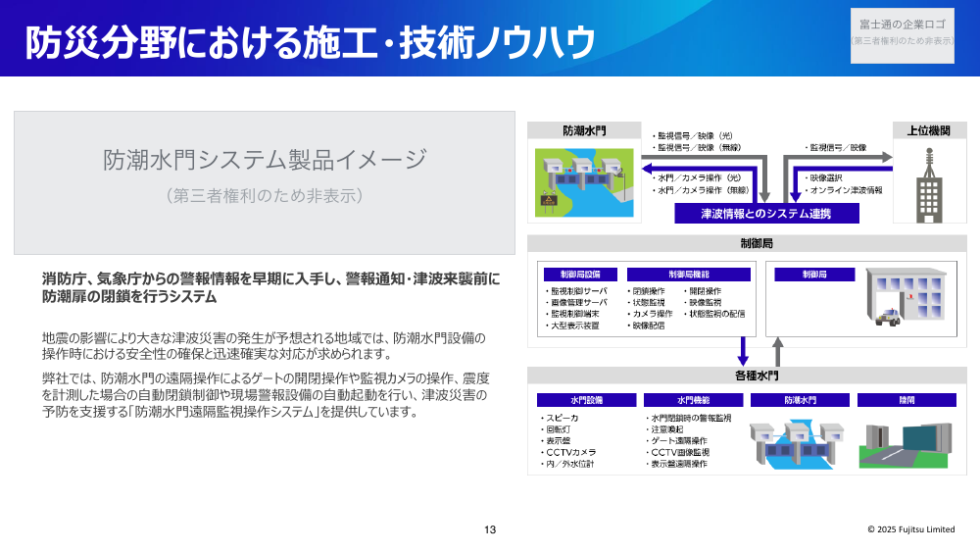Viewport: 980px width, 552px height.
Task: Click the list item 開閉操作
Action: (703, 291)
